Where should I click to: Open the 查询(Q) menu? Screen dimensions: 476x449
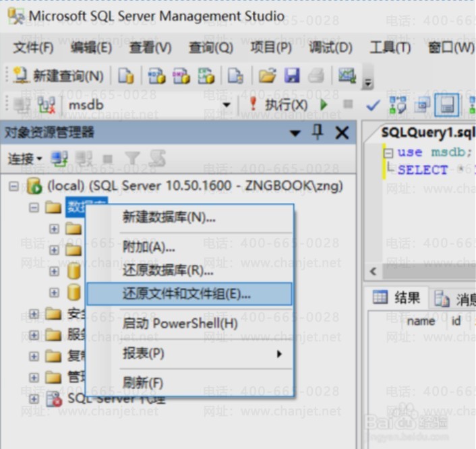211,48
